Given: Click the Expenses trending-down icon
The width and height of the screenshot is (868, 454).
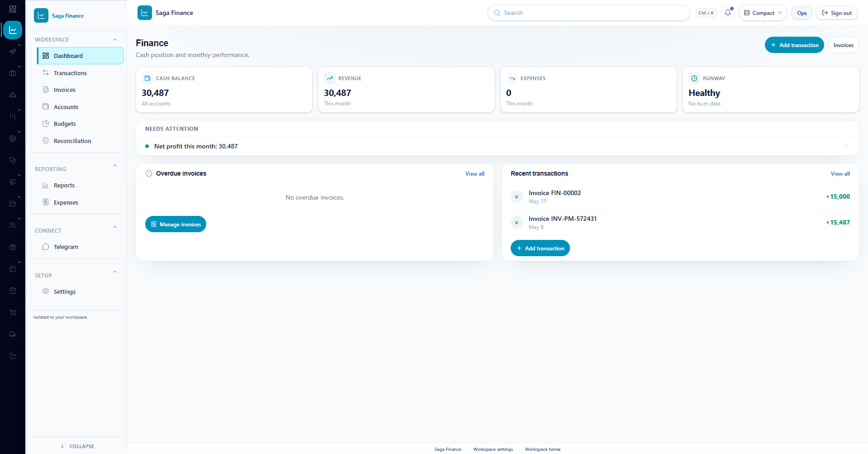Looking at the screenshot, I should (512, 78).
